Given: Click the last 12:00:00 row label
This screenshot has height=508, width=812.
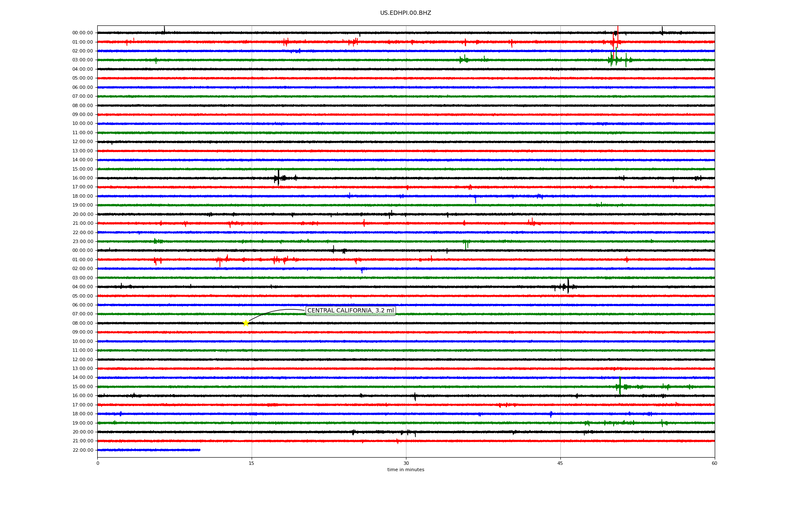Looking at the screenshot, I should point(82,359).
